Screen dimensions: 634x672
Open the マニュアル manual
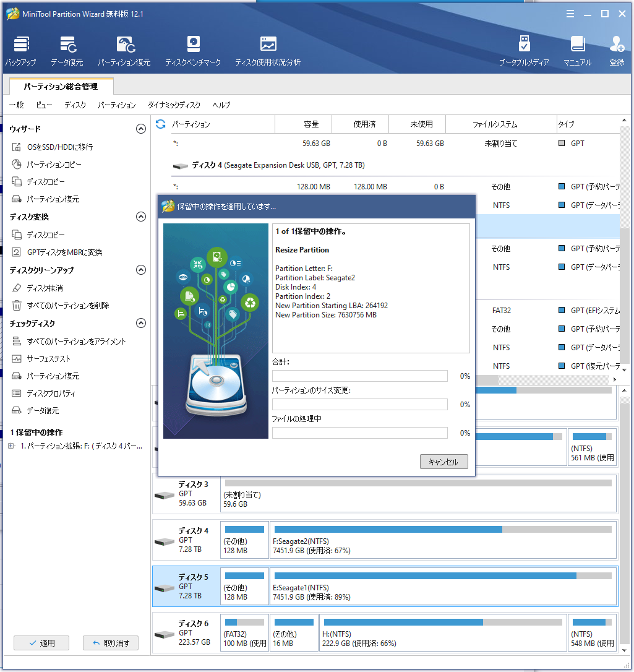click(x=578, y=51)
